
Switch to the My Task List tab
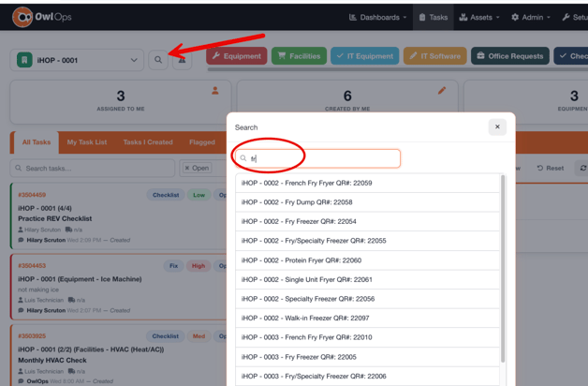pos(87,142)
